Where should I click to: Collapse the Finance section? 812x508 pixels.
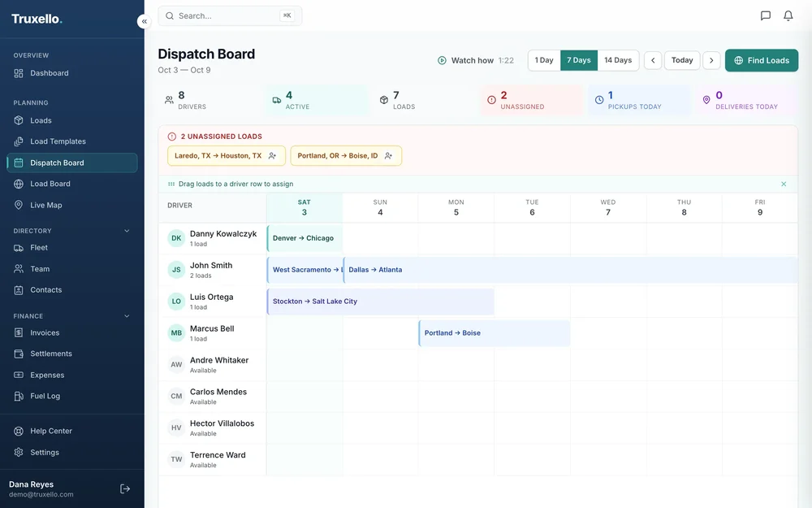point(127,315)
